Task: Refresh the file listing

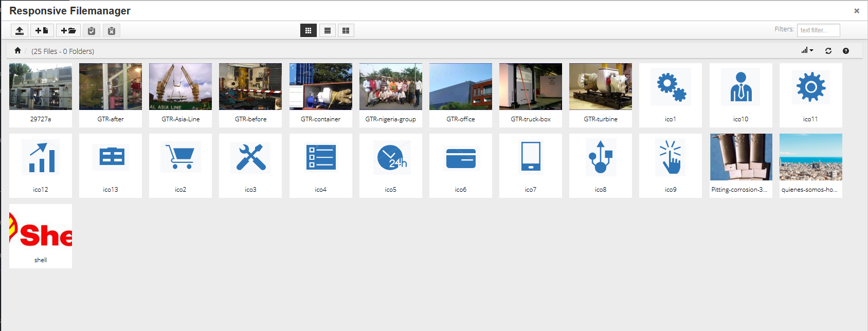Action: 828,51
